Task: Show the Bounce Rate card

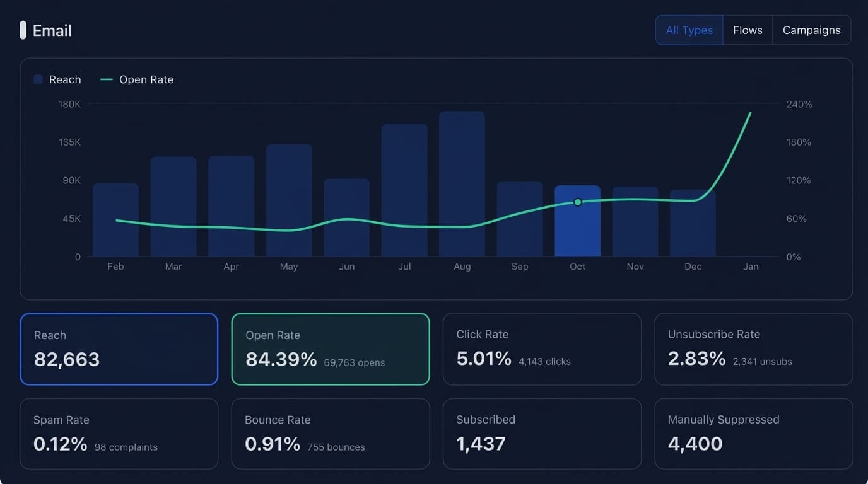Action: click(330, 434)
